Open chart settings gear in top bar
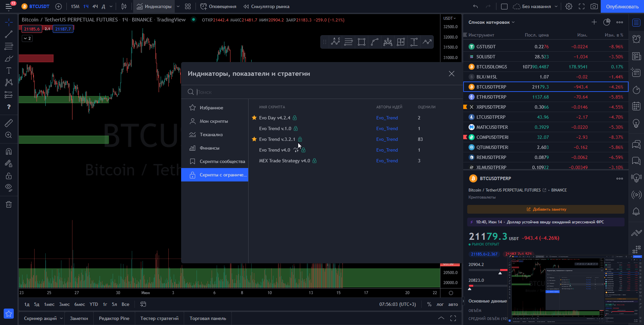 569,6
